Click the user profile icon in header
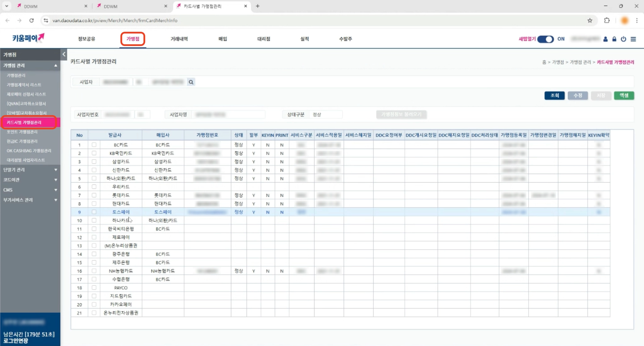The image size is (644, 346). click(x=605, y=39)
